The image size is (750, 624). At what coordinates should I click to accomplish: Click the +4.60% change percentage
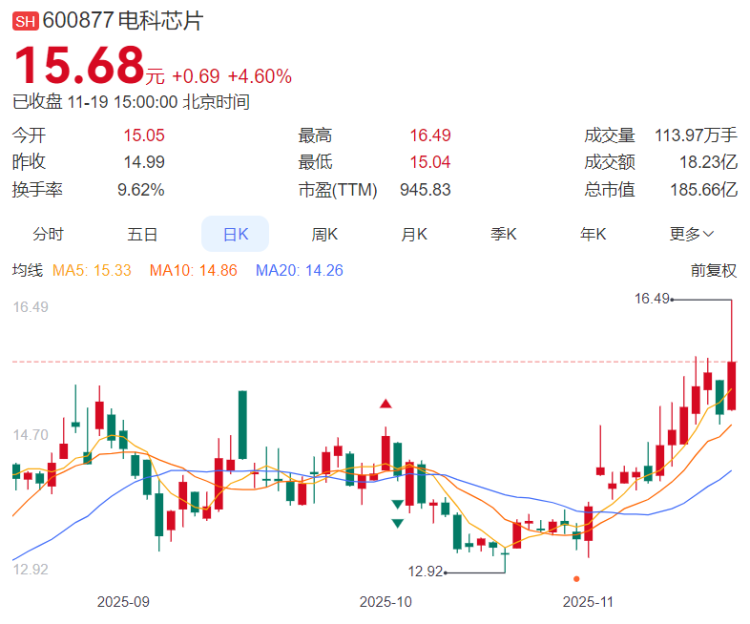(260, 77)
